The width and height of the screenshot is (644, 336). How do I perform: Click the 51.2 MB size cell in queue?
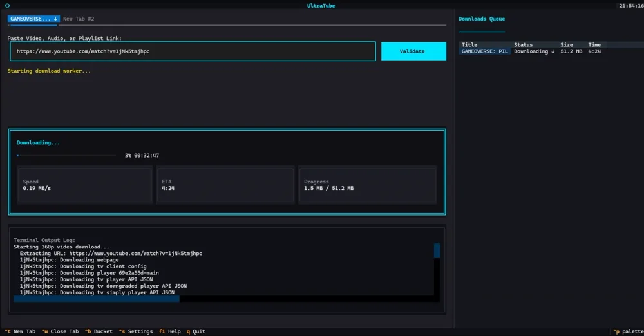coord(571,51)
